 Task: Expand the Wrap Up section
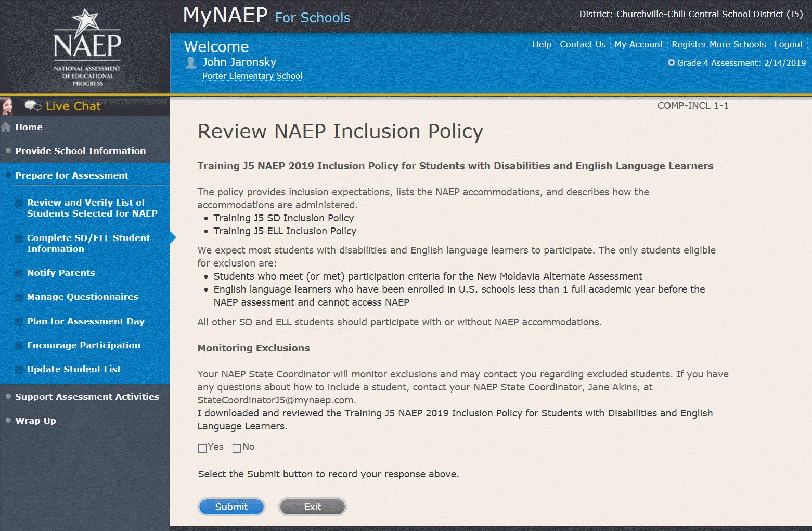pyautogui.click(x=35, y=421)
